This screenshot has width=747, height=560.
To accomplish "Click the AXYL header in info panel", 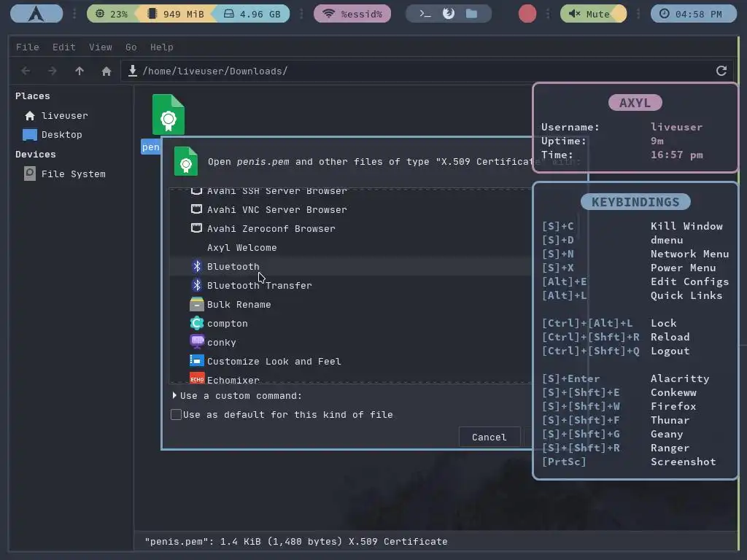I will coord(635,103).
